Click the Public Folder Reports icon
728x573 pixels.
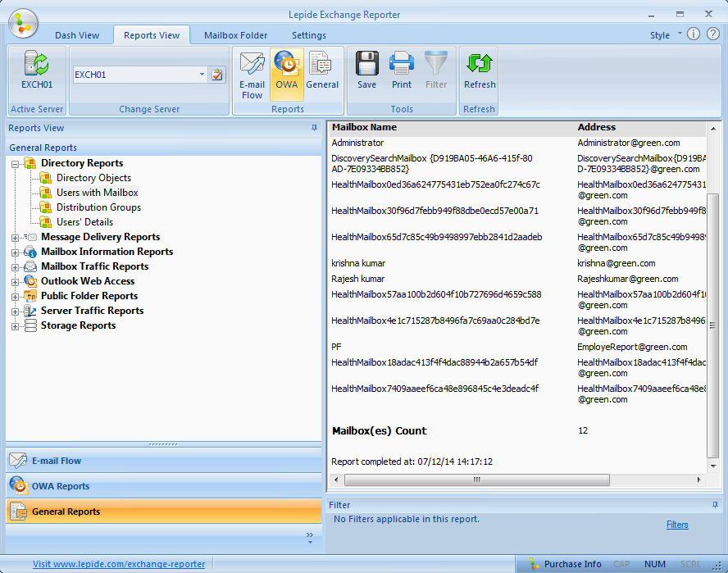30,296
